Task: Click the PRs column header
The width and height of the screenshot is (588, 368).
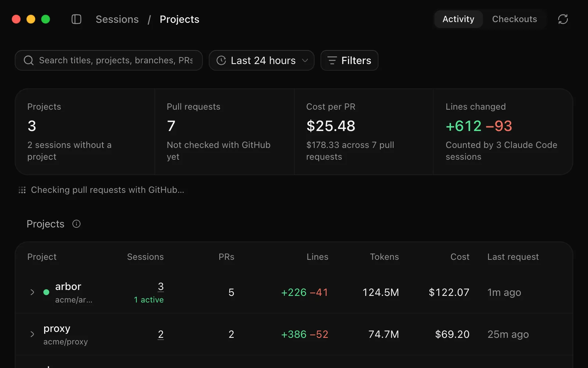Action: point(226,257)
